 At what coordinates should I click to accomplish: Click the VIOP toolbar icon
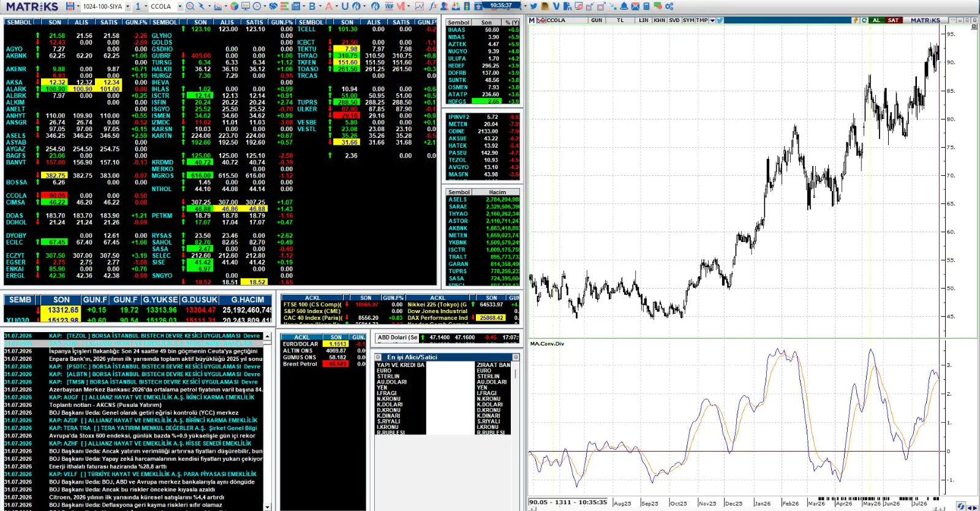tap(389, 6)
